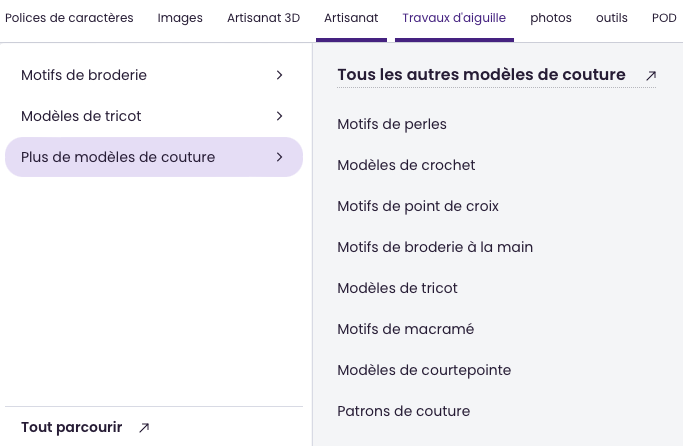Open the Polices de caractères tab
This screenshot has width=683, height=446.
70,18
